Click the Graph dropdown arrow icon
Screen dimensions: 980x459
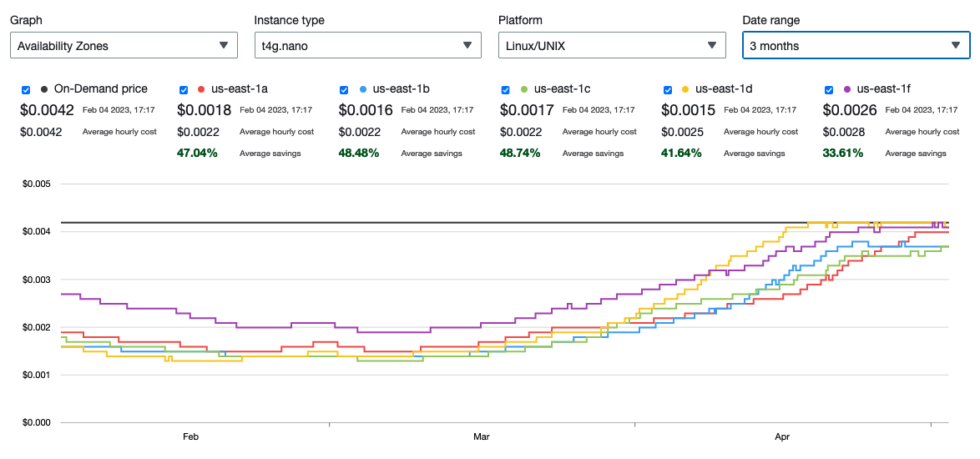pyautogui.click(x=224, y=46)
